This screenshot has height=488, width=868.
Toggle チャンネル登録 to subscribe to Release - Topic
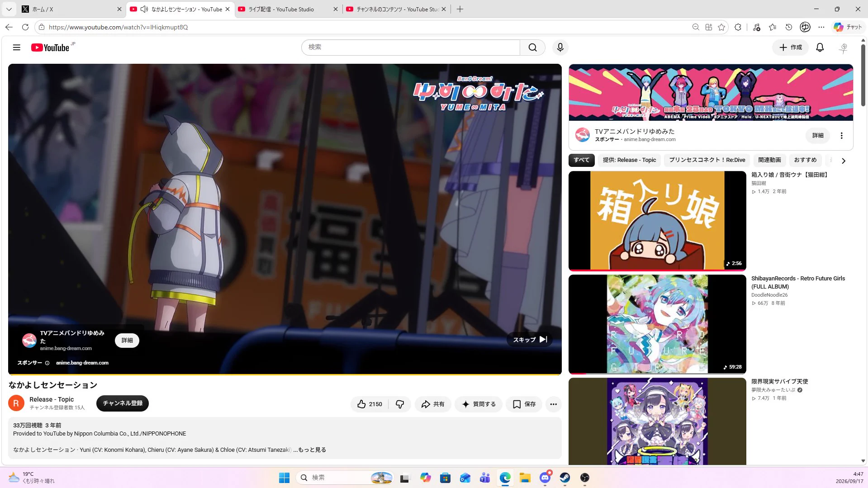[x=122, y=403]
